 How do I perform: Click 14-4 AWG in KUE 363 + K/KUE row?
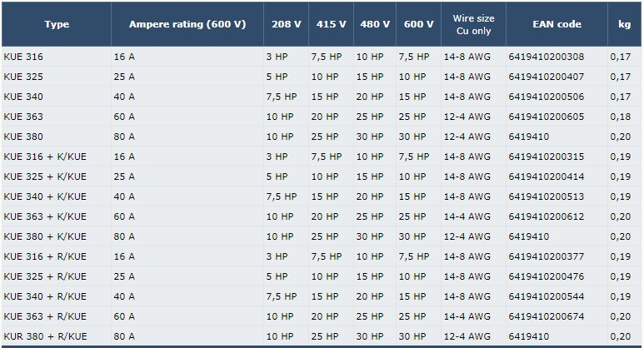(x=467, y=216)
